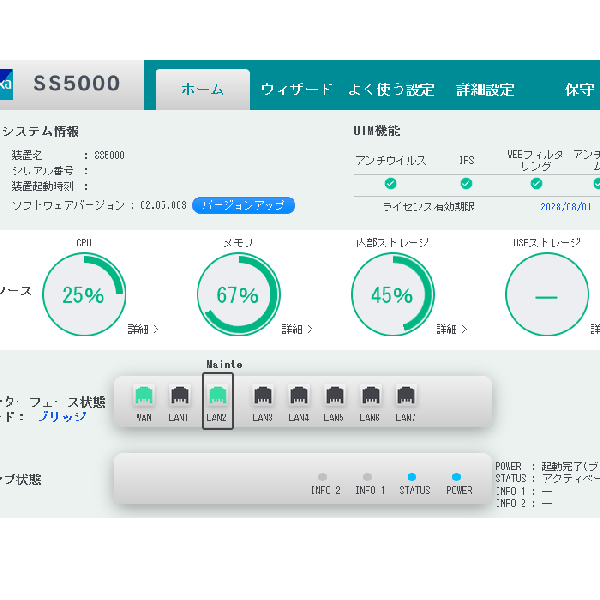
Task: Click the メモリ 67% usage gauge
Action: point(239,295)
